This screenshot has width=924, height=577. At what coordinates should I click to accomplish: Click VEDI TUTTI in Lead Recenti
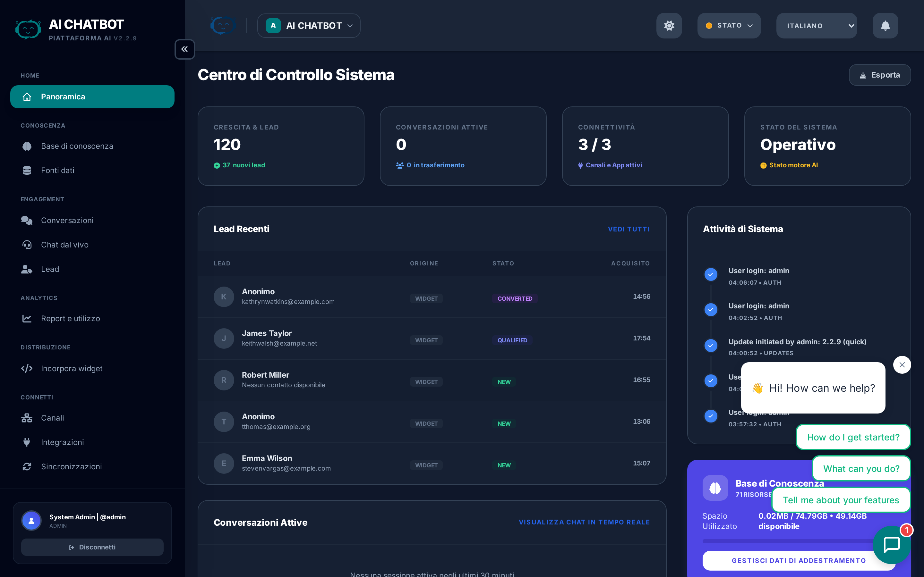click(629, 229)
